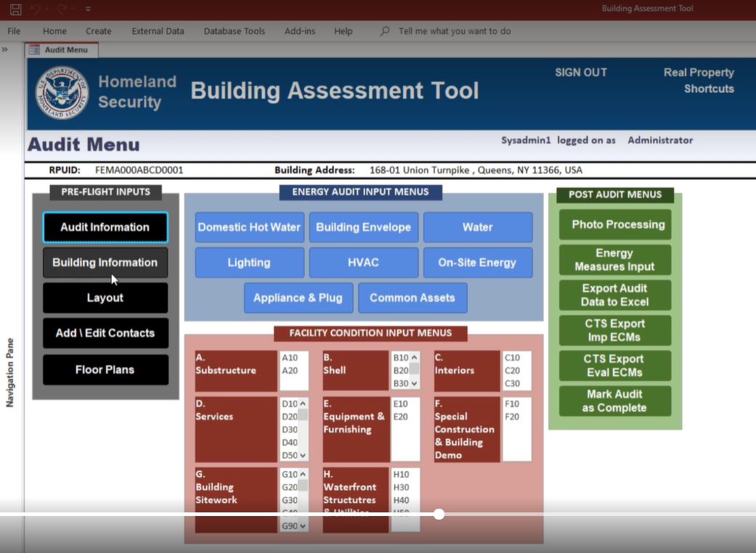Select E10 in Equipment & Furnishing list
Image resolution: width=756 pixels, height=553 pixels.
click(401, 404)
